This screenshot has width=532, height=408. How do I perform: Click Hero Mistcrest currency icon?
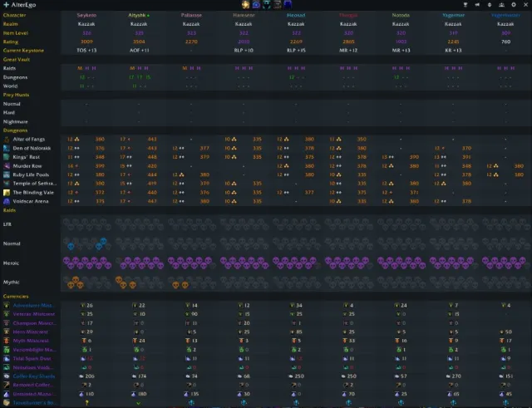pyautogui.click(x=7, y=332)
